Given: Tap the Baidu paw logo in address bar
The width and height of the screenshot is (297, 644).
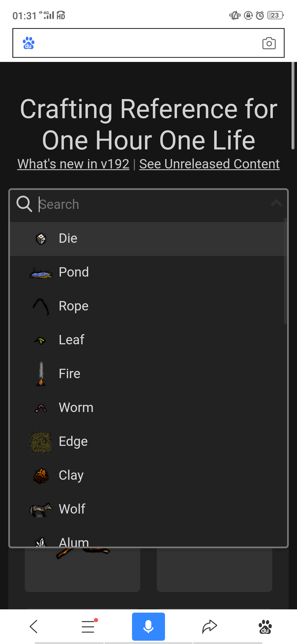Looking at the screenshot, I should 29,43.
